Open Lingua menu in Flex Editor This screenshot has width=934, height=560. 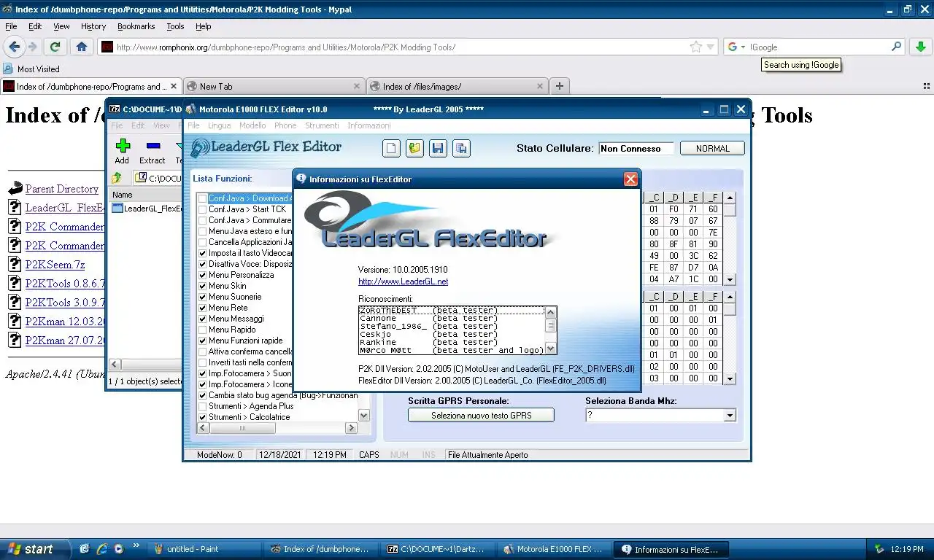coord(220,125)
